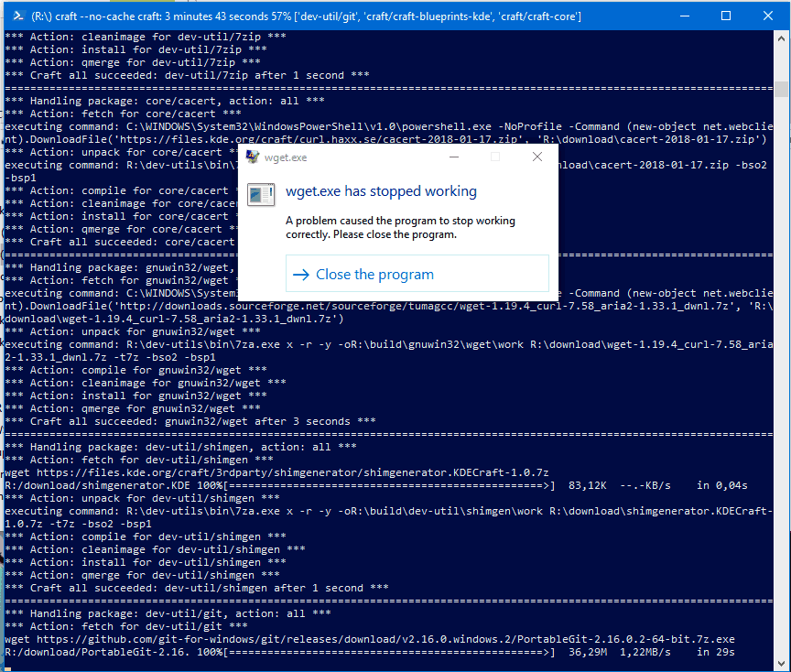
Task: Click 'Craft all succeeded: dev-util/shimgen after 1 second'
Action: [x=197, y=588]
